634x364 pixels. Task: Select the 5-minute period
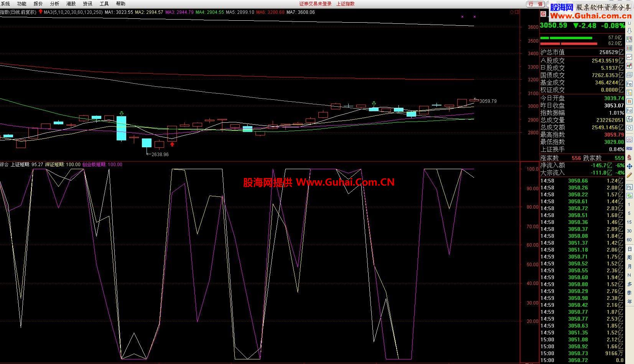point(629,213)
